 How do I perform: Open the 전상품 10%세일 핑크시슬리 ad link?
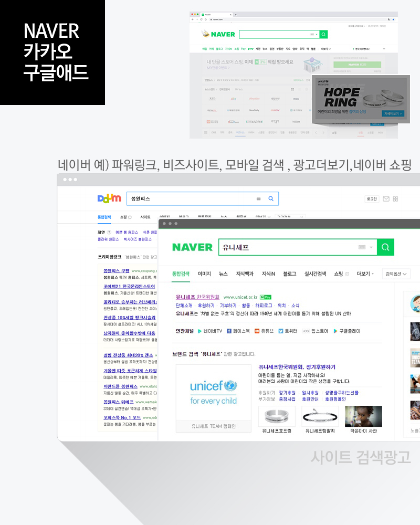click(x=130, y=318)
